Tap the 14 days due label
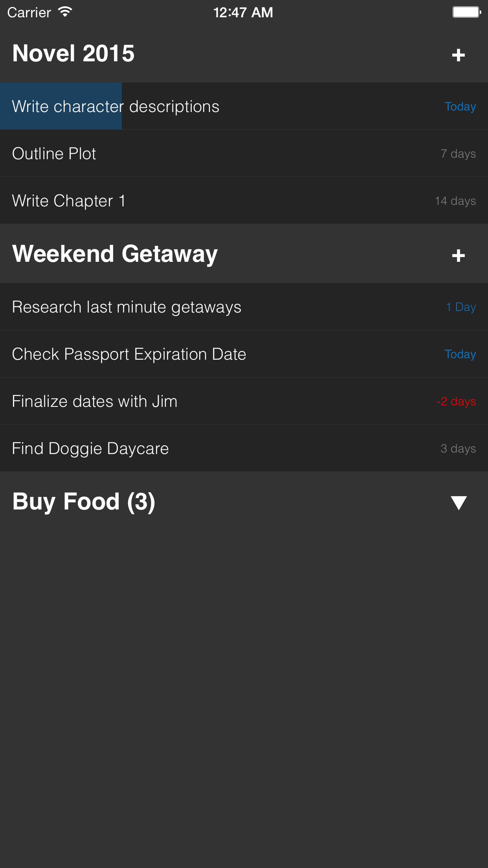This screenshot has height=868, width=488. (x=455, y=201)
